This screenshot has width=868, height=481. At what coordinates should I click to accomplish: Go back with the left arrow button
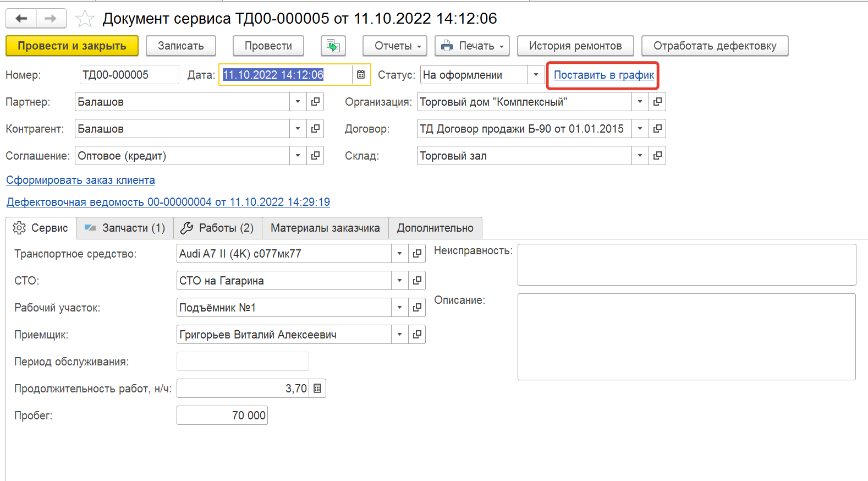[21, 18]
